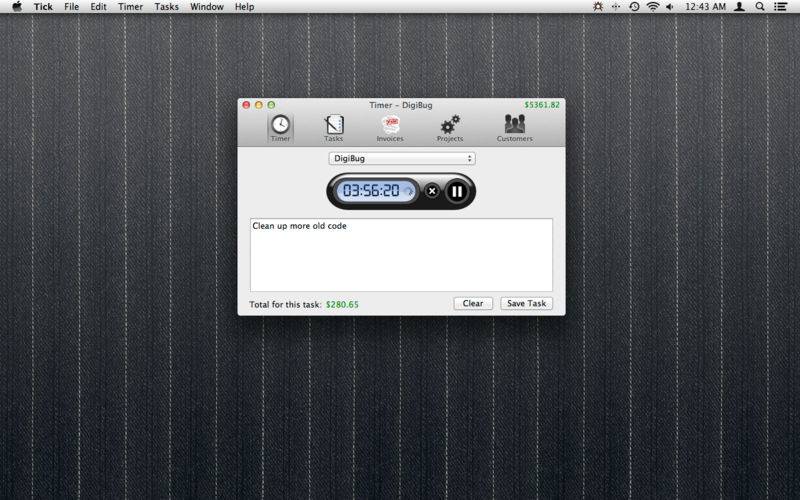Click the 'Timer – DigiBug' window title
This screenshot has height=500, width=800.
401,105
